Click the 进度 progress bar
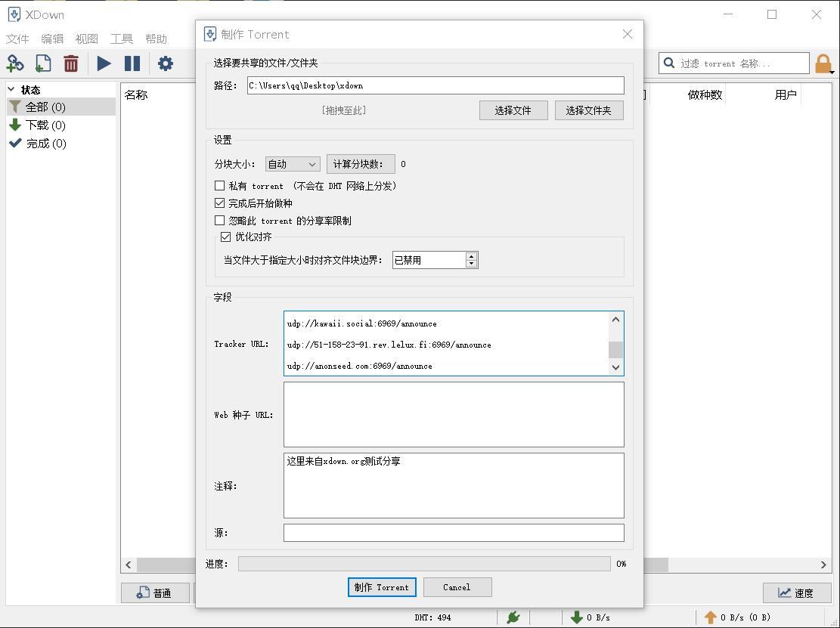This screenshot has height=628, width=840. (423, 563)
